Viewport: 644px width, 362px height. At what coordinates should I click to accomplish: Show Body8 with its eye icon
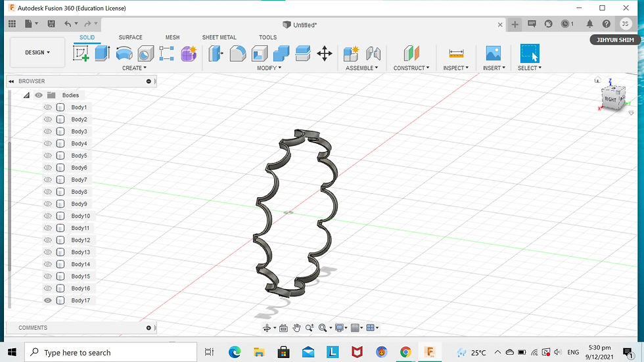point(47,192)
